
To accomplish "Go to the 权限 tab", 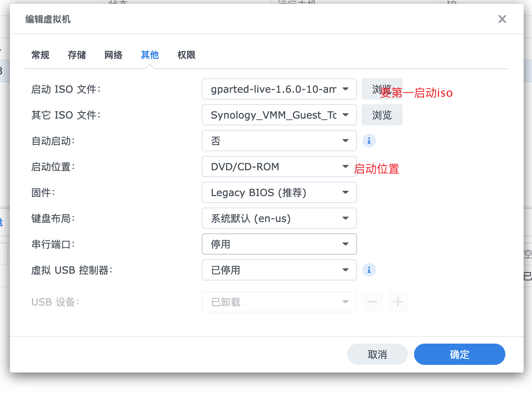I will coord(186,55).
